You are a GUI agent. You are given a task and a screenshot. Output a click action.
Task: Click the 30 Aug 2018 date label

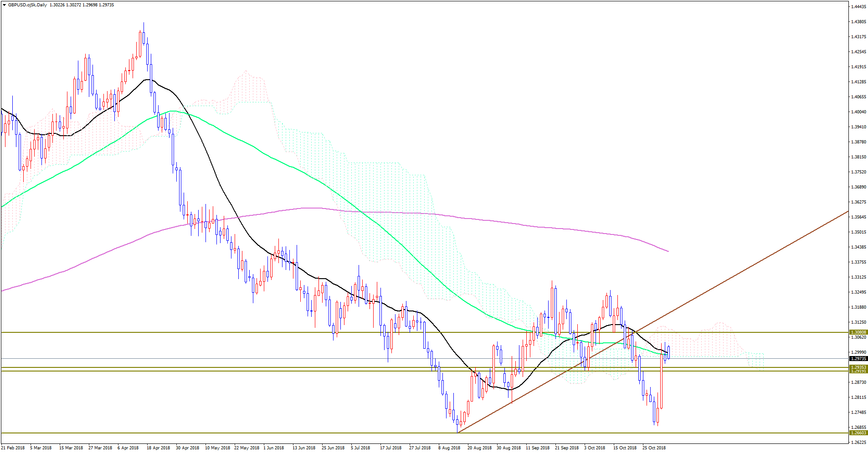(x=509, y=448)
